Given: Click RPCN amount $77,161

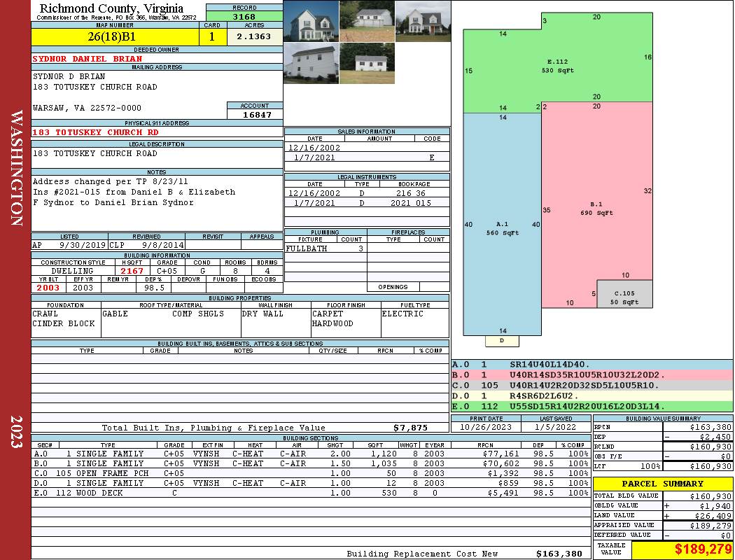Looking at the screenshot, I should tap(500, 454).
